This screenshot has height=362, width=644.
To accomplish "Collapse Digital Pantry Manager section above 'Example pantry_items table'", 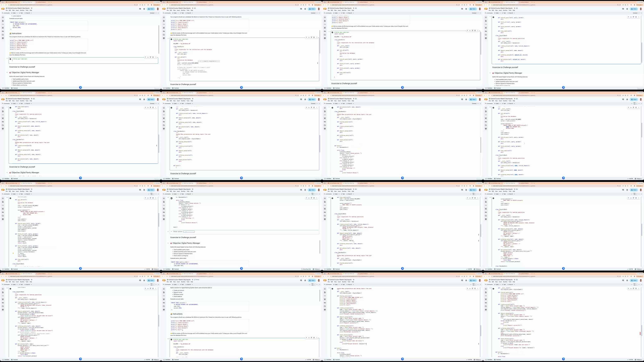I will pyautogui.click(x=168, y=243).
